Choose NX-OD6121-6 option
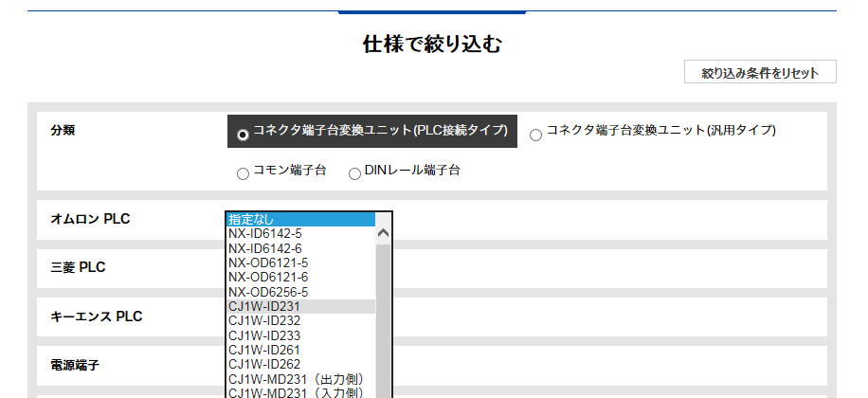 pos(300,278)
